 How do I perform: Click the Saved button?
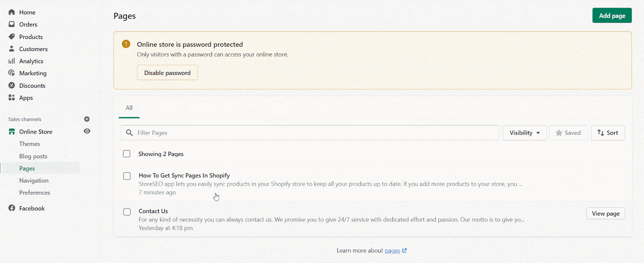568,133
